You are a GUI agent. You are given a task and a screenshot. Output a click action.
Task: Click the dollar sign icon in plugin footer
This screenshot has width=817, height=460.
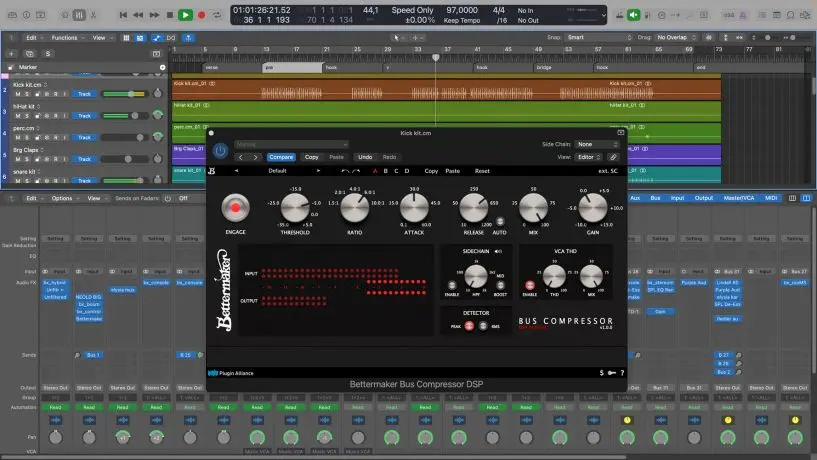601,373
